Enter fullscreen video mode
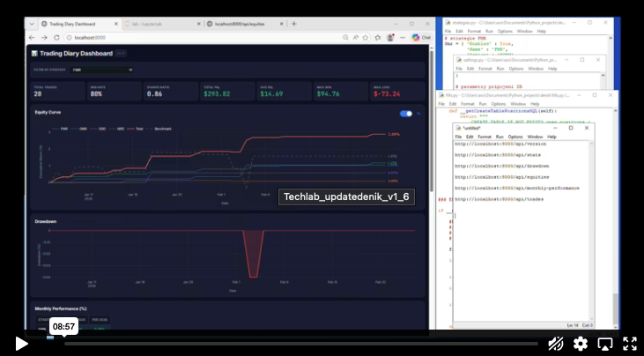This screenshot has height=356, width=644. 630,344
